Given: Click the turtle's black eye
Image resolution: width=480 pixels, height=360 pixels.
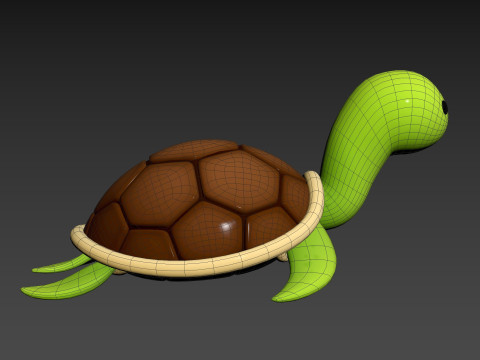Looking at the screenshot, I should 445,107.
